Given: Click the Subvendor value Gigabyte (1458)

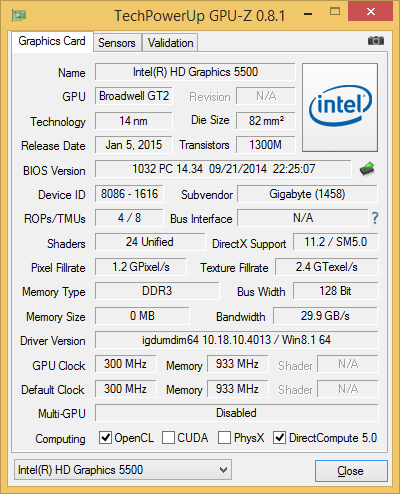Looking at the screenshot, I should click(307, 194).
